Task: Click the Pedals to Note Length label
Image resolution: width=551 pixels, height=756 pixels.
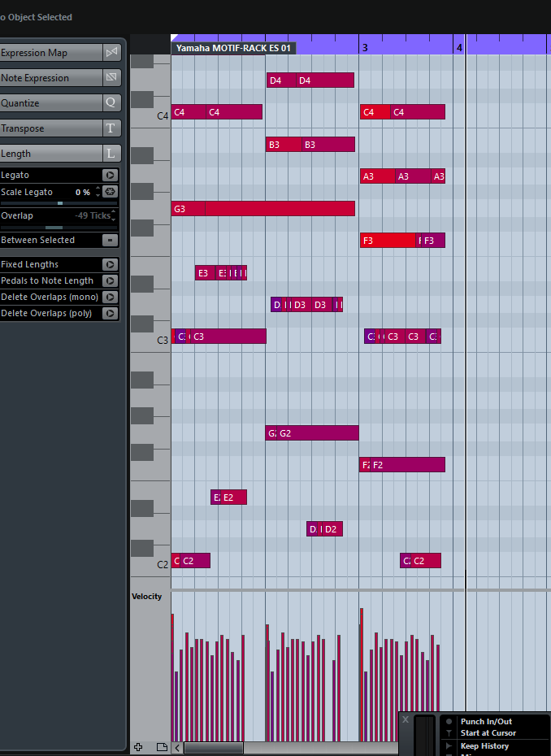Action: point(47,280)
